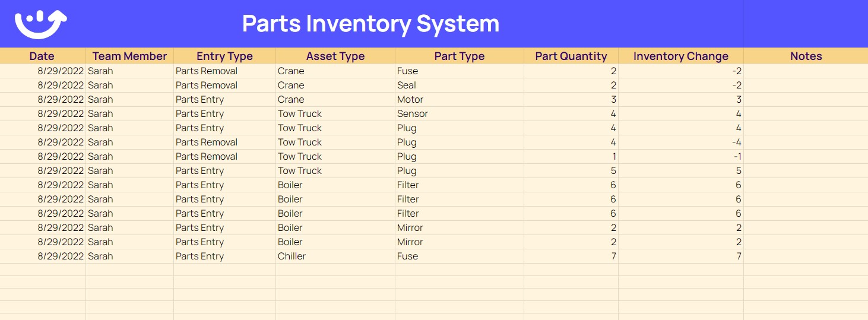Select the Asset Type header cell
The height and width of the screenshot is (320, 868).
pyautogui.click(x=335, y=56)
